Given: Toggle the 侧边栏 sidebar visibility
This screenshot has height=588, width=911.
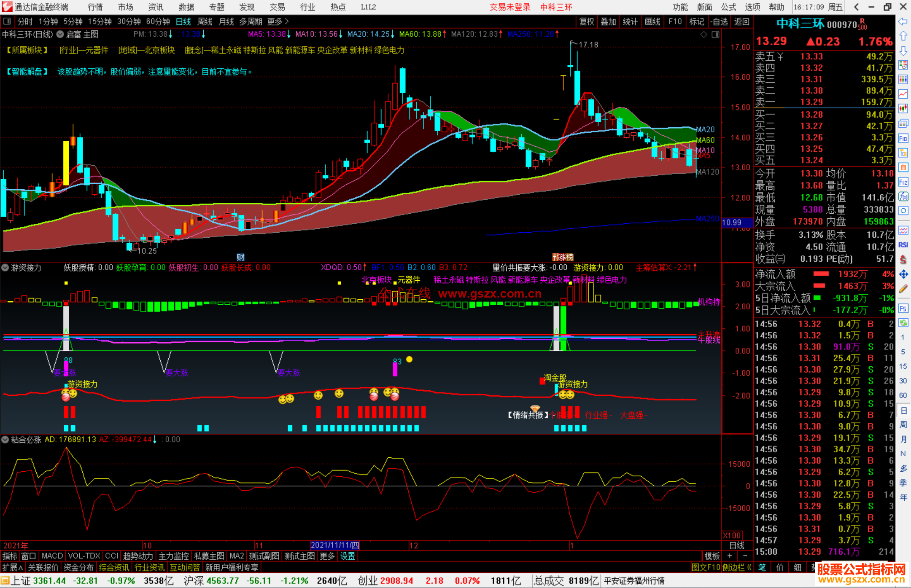Looking at the screenshot, I should (737, 567).
